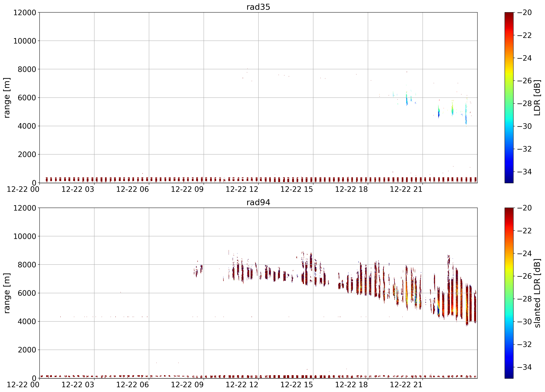
Task: Click the −34 tick on rad35 colorbar
Action: [x=524, y=172]
